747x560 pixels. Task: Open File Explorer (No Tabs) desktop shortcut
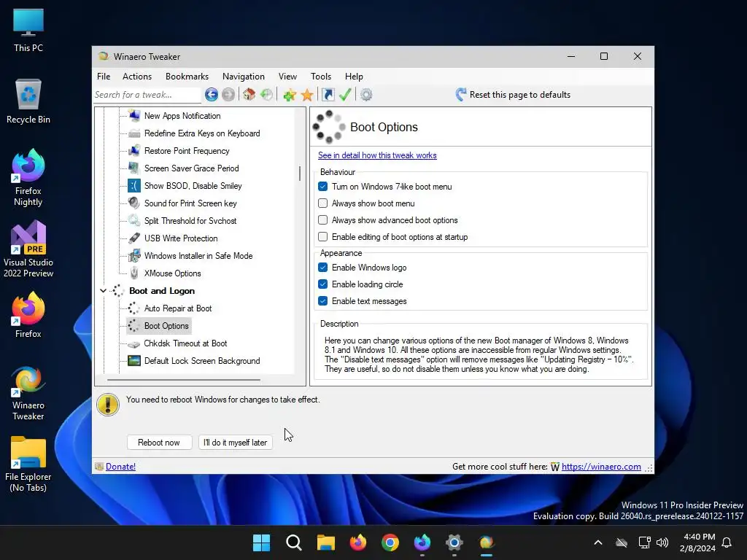click(x=28, y=464)
